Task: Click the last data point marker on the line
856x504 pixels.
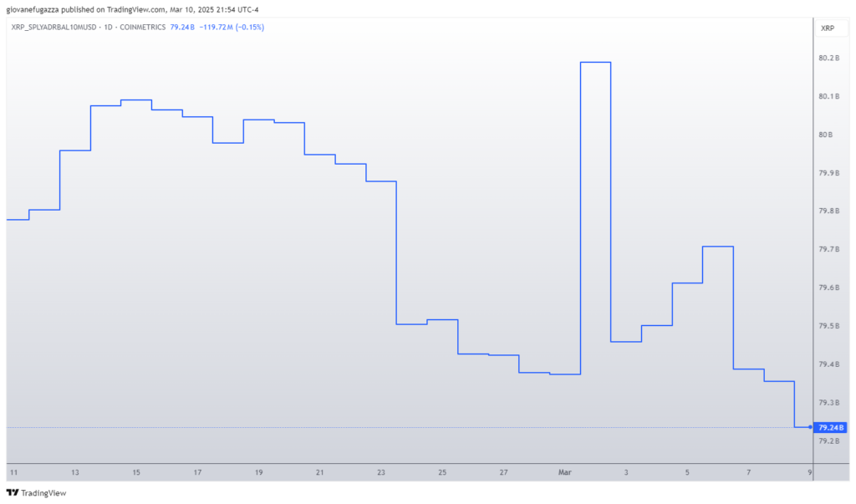Action: [x=810, y=427]
